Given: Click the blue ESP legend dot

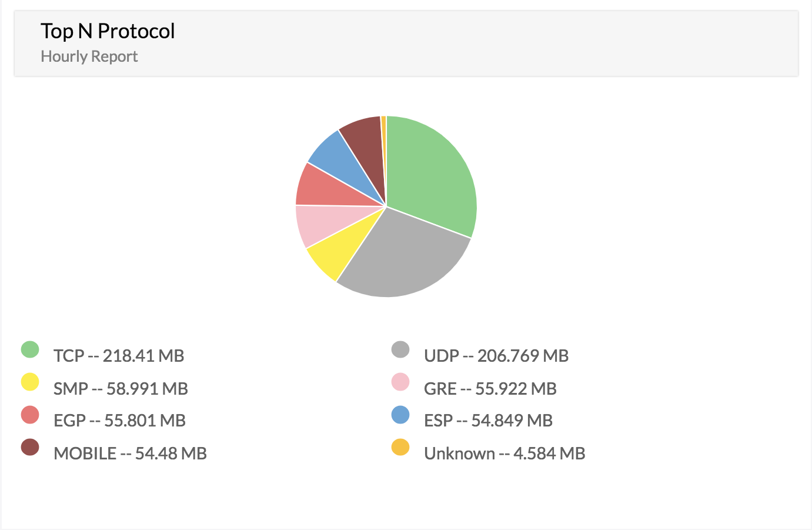Looking at the screenshot, I should click(x=400, y=415).
